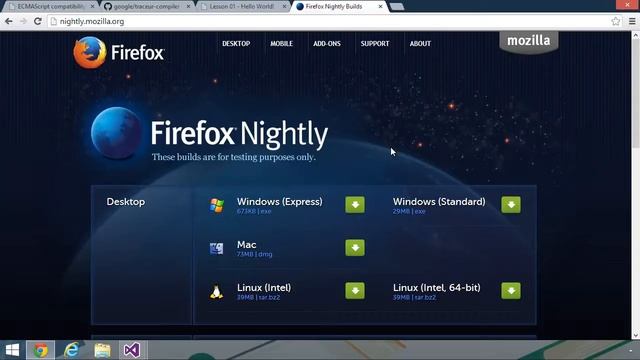Reload the nightly.mozilla.org page
Screen dimensions: 640x360
38,21
